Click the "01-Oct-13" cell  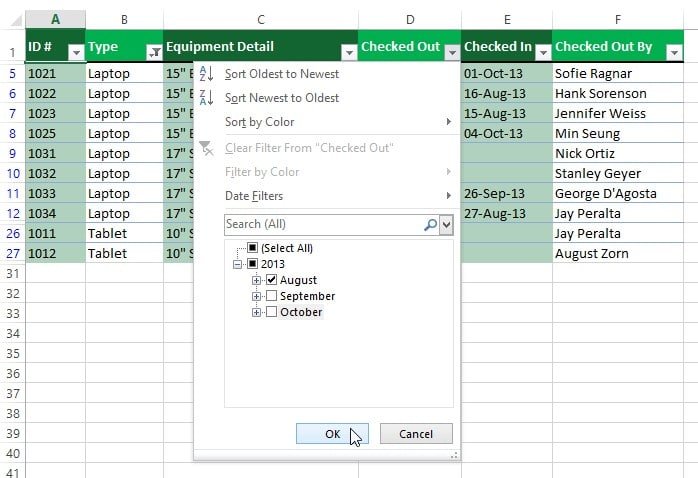tap(507, 73)
